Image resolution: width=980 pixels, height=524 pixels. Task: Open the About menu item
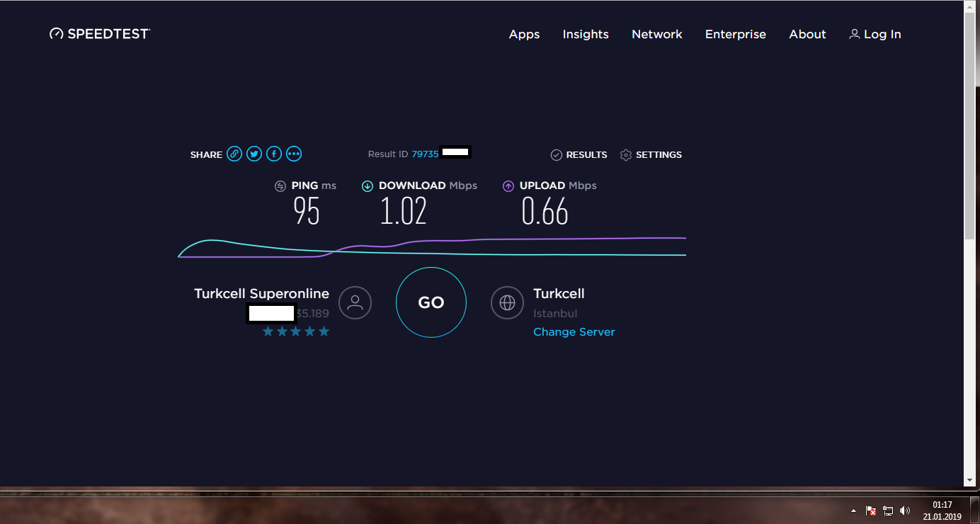(x=808, y=34)
